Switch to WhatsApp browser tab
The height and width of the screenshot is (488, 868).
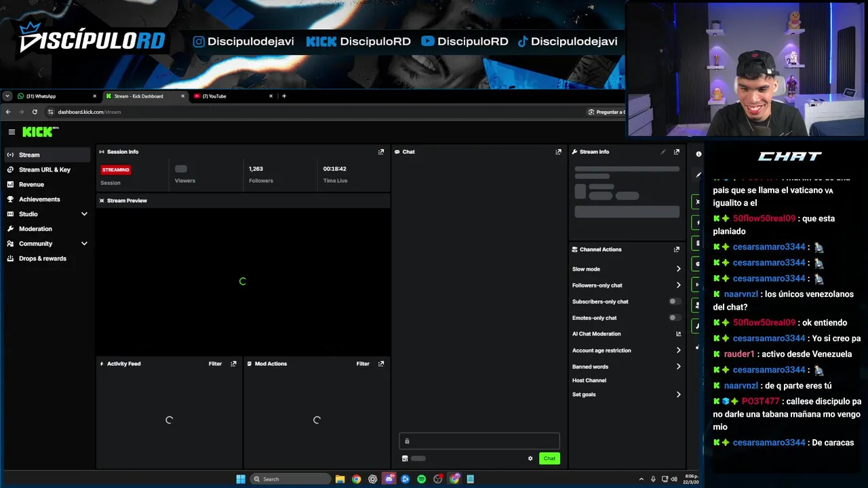(x=54, y=96)
